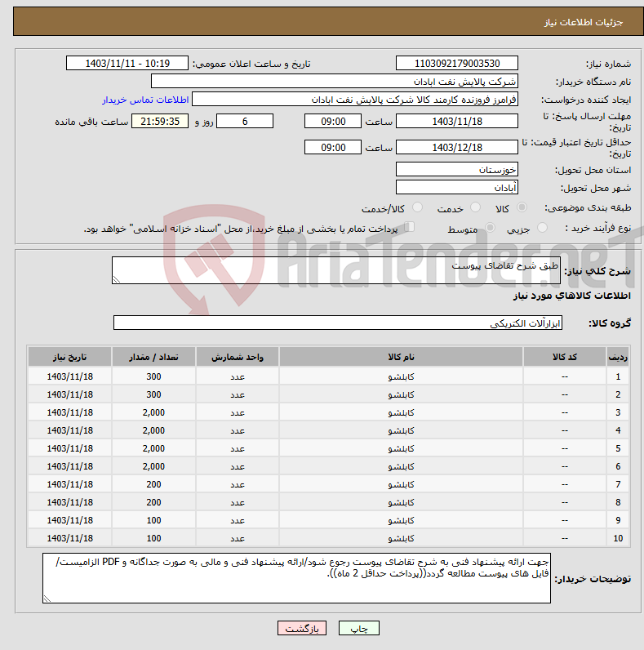
Task: Click the گروه کالا ابزارآلات الکتریکی field
Action: tap(338, 323)
